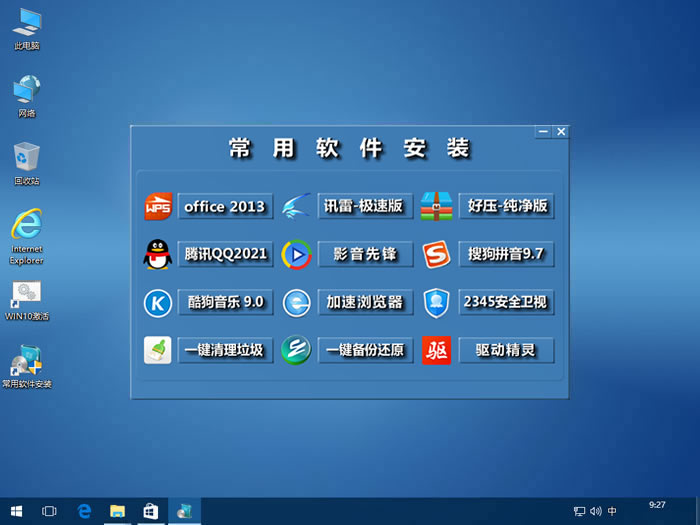700x525 pixels.
Task: Install 影音先锋 via its button
Action: 365,254
